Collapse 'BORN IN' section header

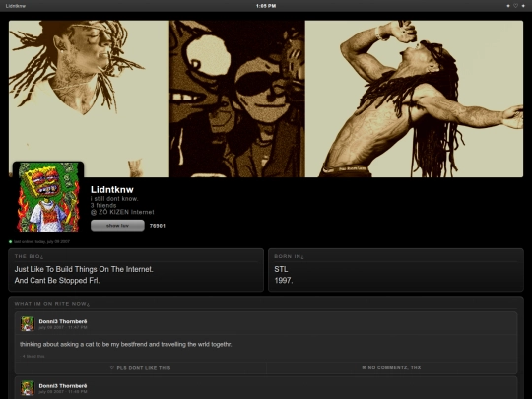[x=289, y=256]
